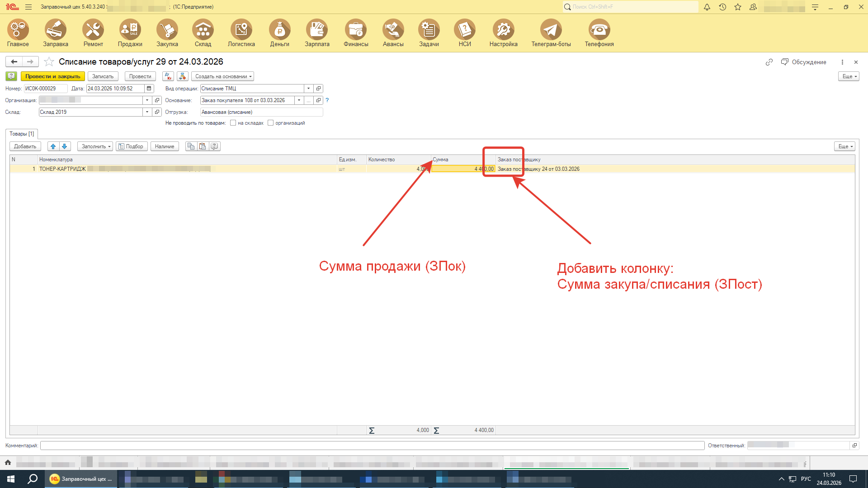
Task: Click the Дт/Кт postings icon
Action: (x=168, y=76)
